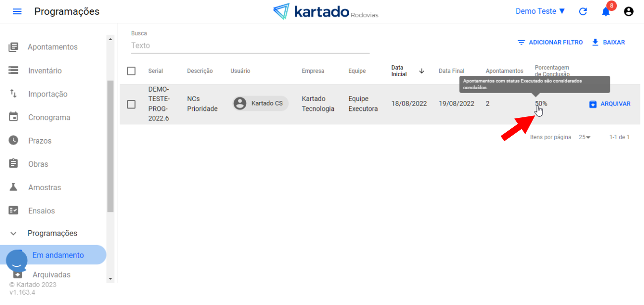Open the user account profile icon

point(629,11)
